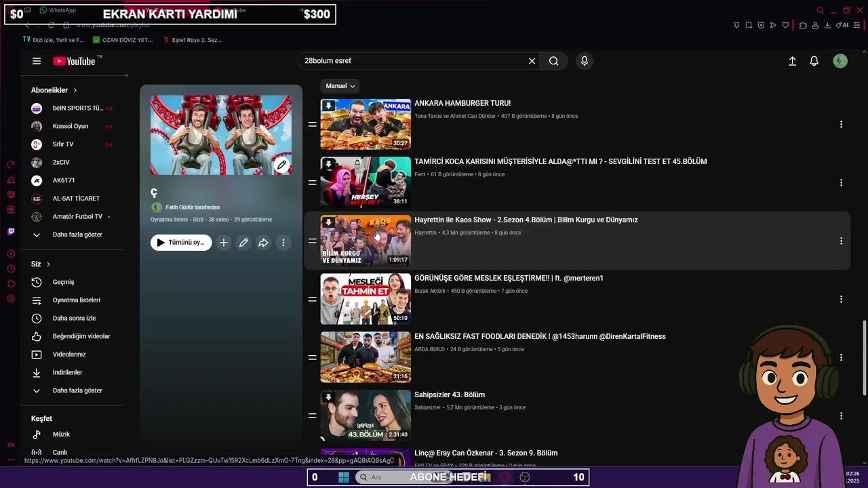Expand Siz list with Daha fazla göster
The height and width of the screenshot is (488, 868).
pyautogui.click(x=73, y=390)
